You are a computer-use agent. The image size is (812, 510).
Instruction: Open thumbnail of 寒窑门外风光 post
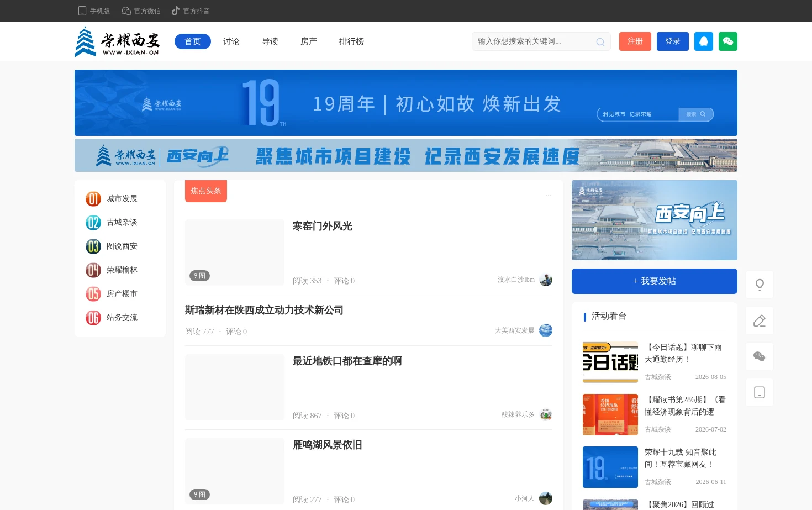tap(235, 253)
